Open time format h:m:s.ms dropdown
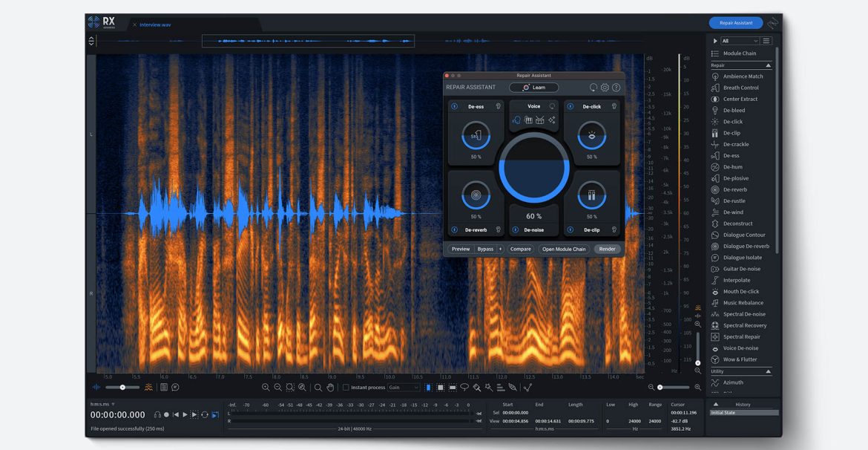This screenshot has width=868, height=450. (103, 404)
